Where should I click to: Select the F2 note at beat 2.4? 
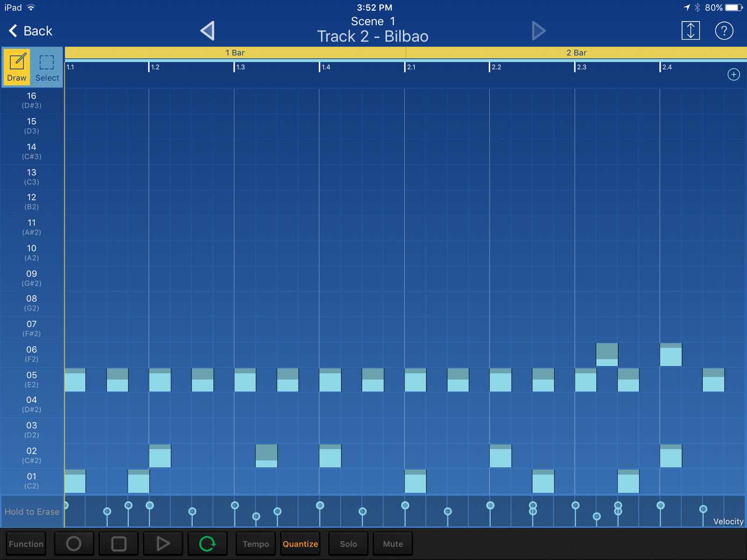click(671, 355)
